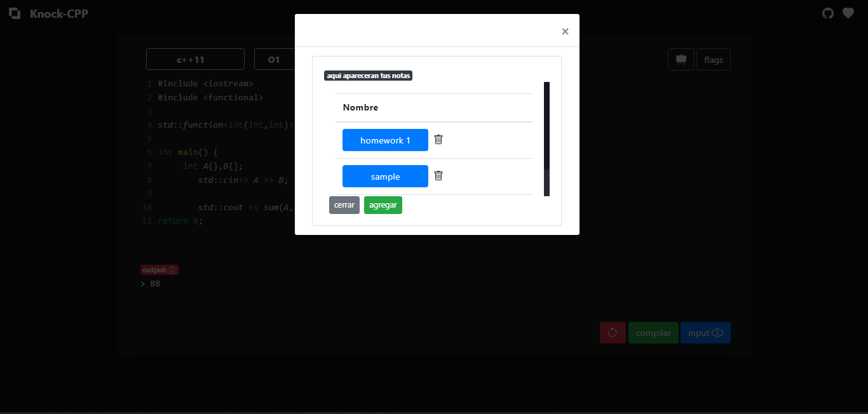The image size is (868, 414).
Task: Close the notes dialog with the X
Action: [565, 32]
